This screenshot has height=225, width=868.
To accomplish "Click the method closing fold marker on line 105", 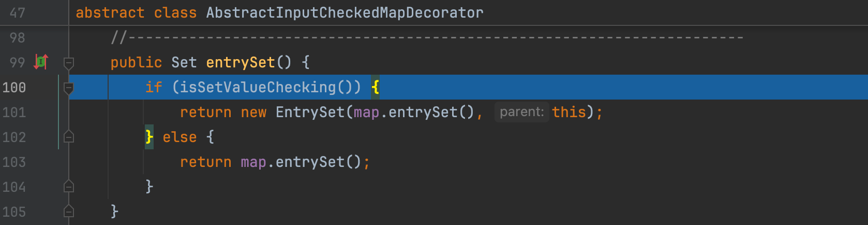I will coord(68,211).
